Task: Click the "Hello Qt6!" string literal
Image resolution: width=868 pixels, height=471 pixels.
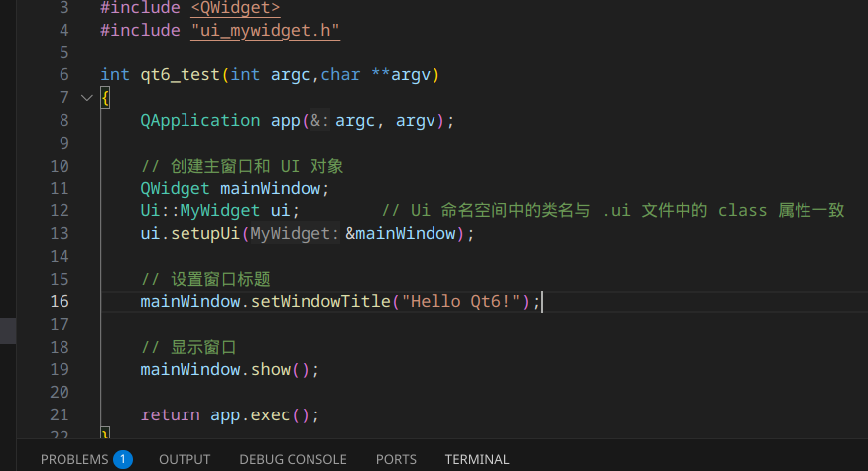Action: 461,301
